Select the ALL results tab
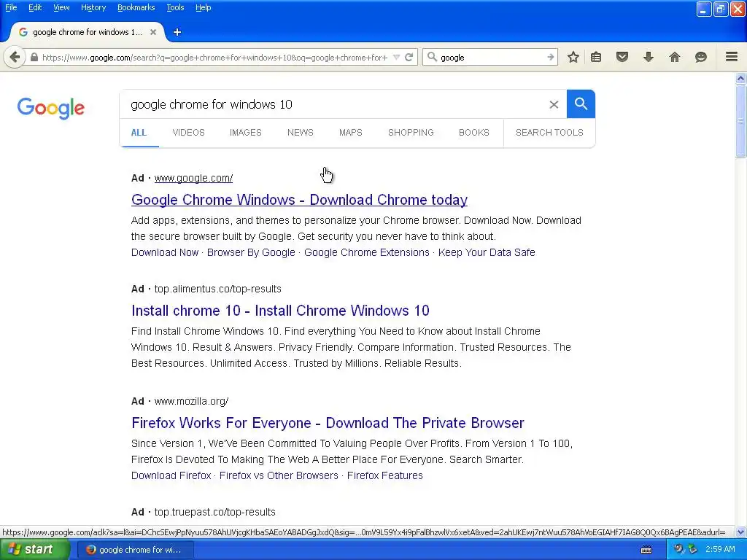The image size is (747, 560). 139,133
